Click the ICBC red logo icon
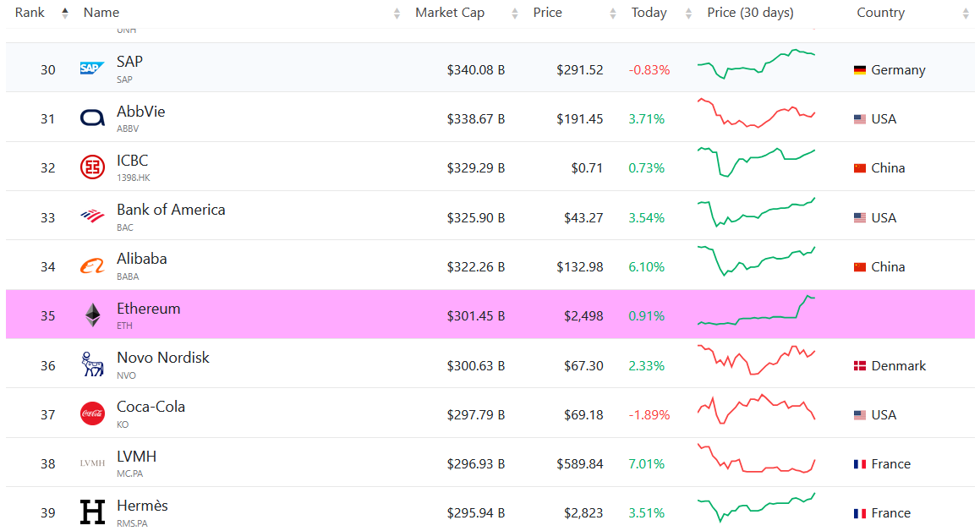Image resolution: width=980 pixels, height=531 pixels. (x=92, y=167)
